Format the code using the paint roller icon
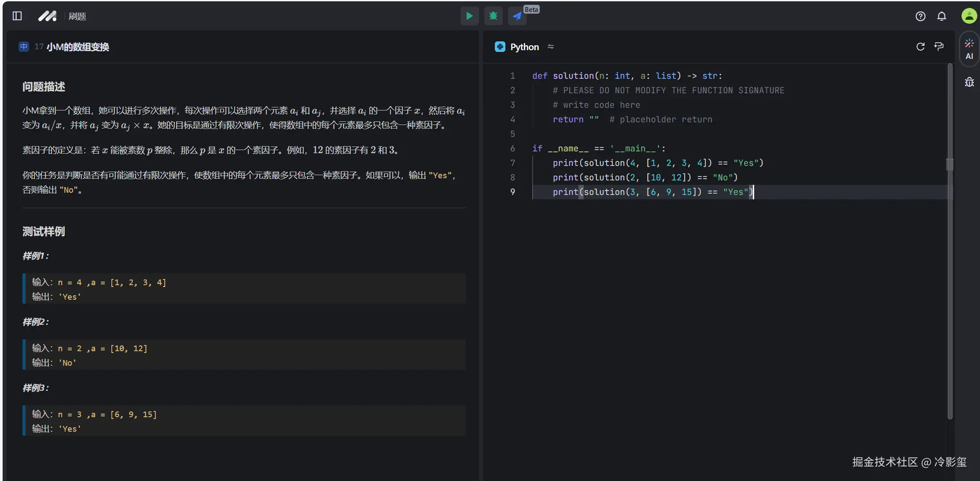 coord(939,47)
